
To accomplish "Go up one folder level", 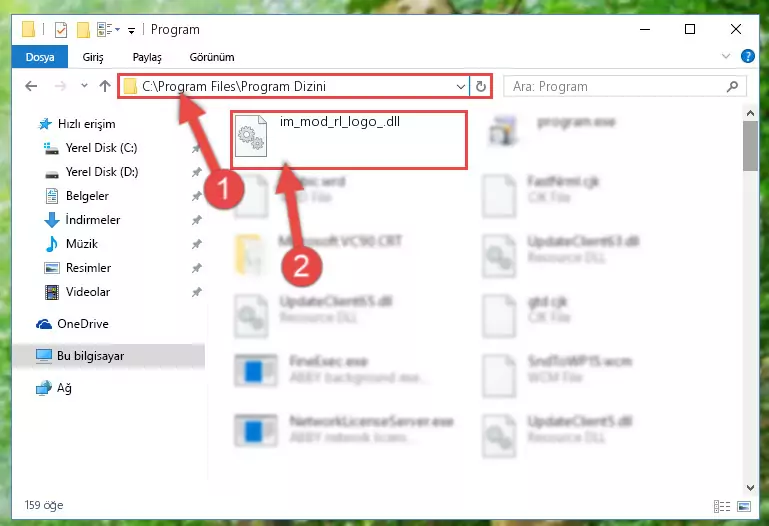I will [x=104, y=86].
